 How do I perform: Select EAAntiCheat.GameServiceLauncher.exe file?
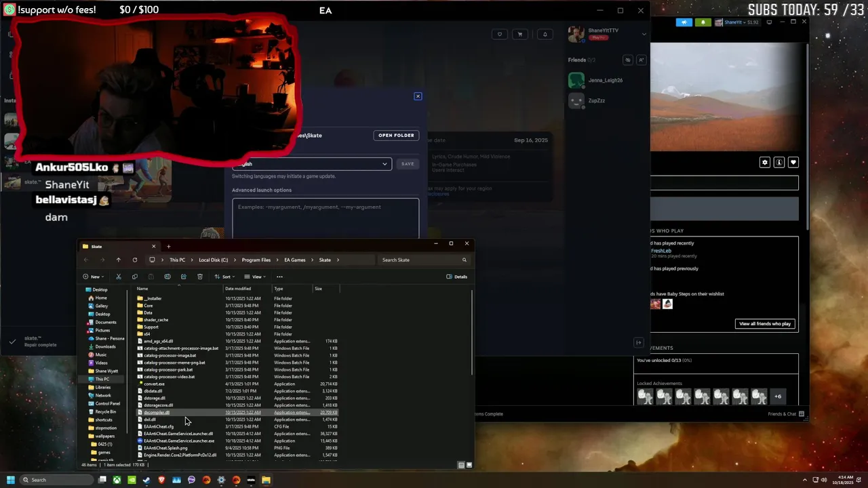pyautogui.click(x=179, y=441)
